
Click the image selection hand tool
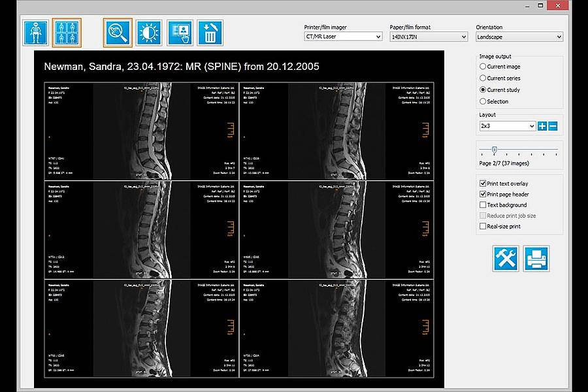(180, 33)
